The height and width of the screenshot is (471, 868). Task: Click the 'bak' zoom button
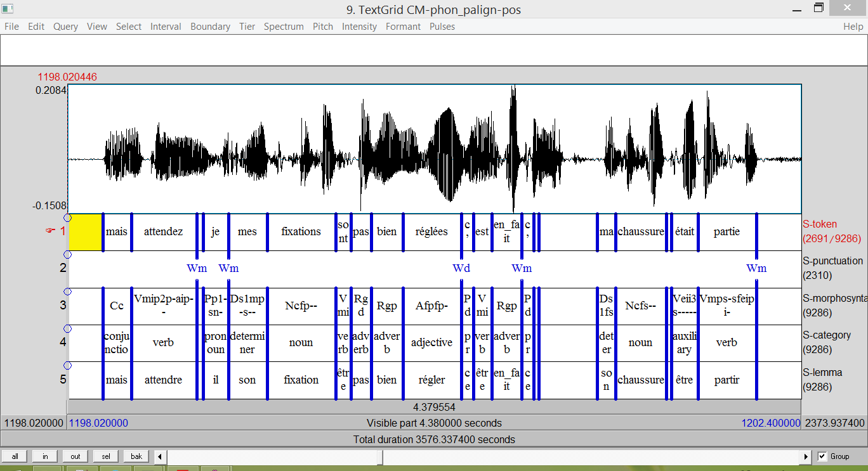tap(136, 456)
